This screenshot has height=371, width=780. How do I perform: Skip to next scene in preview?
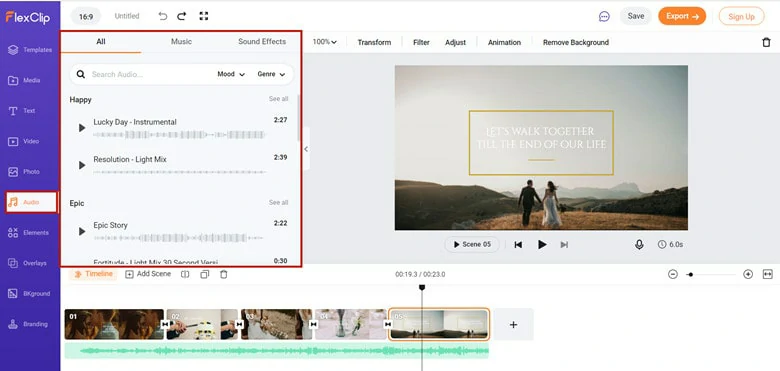tap(564, 245)
